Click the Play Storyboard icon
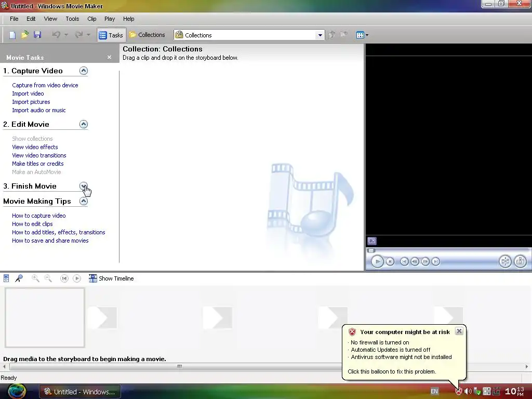This screenshot has height=399, width=532. 77,278
